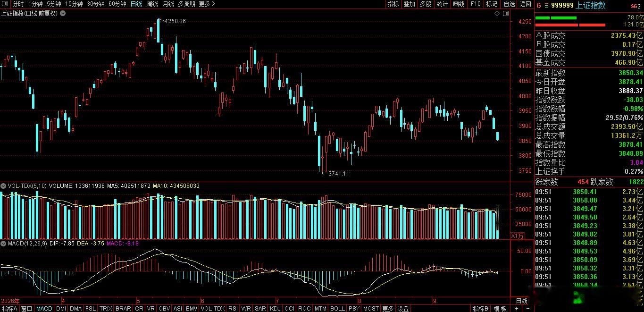Open the 日线 period selector beside the date axis

(522, 301)
